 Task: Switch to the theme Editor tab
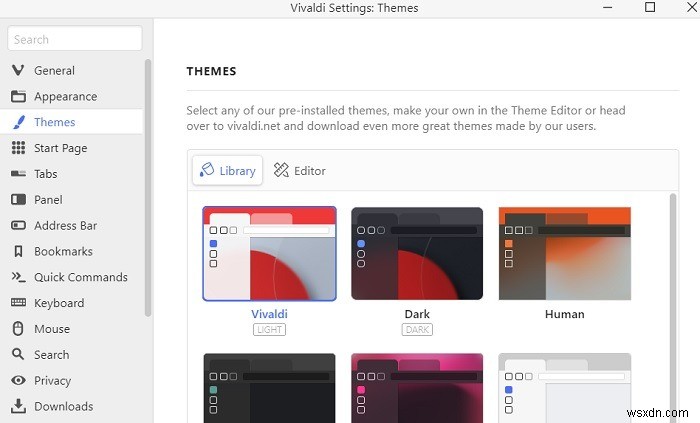tap(300, 170)
